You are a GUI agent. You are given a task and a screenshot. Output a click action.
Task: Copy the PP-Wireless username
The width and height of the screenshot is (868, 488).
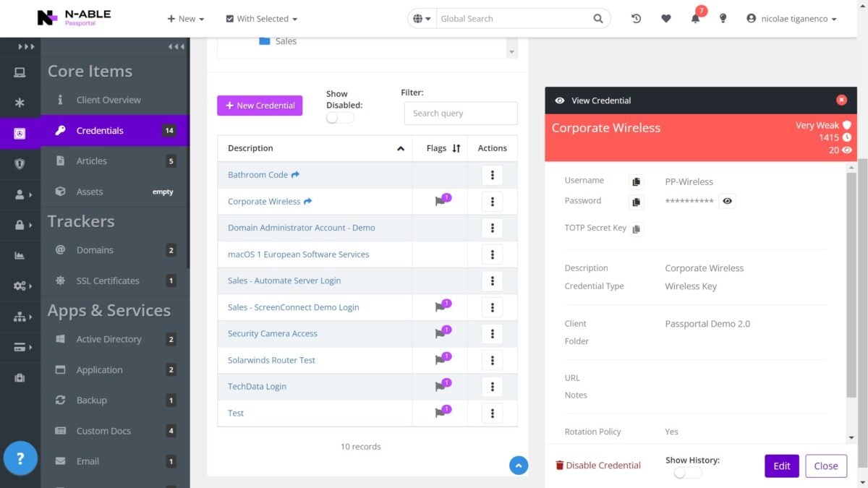637,182
